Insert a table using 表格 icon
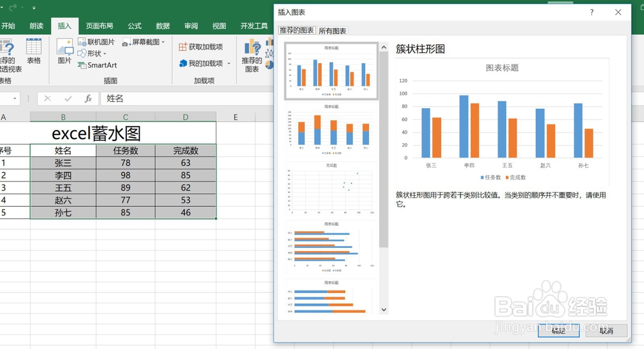This screenshot has height=349, width=644. [x=33, y=52]
